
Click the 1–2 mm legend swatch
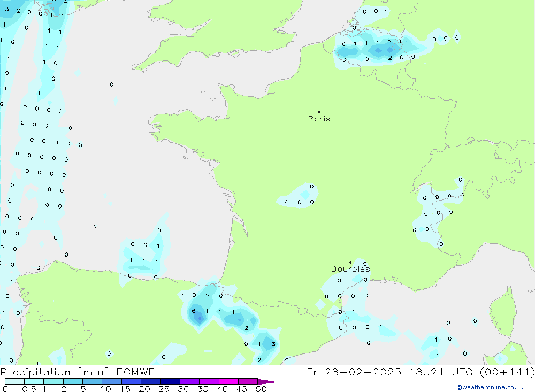53,381
